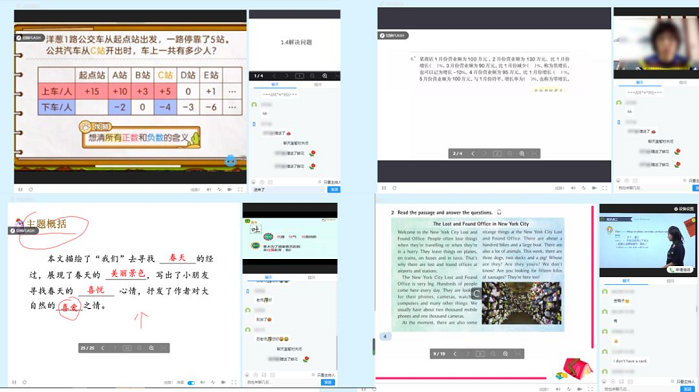Check 只看主持人 in the bottom-left chat panel

pos(324,375)
